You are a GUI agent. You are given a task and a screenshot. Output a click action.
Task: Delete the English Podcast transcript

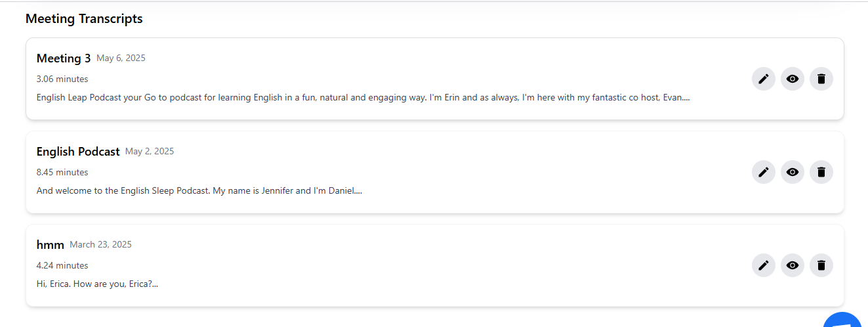(821, 172)
